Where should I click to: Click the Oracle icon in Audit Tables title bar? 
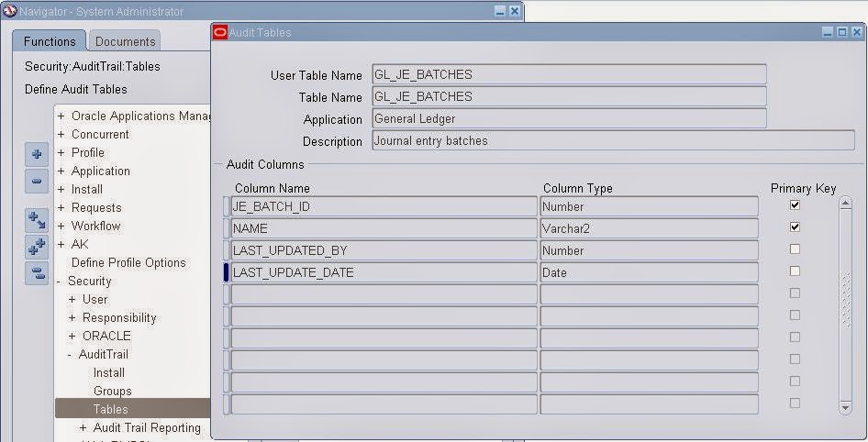pyautogui.click(x=220, y=33)
